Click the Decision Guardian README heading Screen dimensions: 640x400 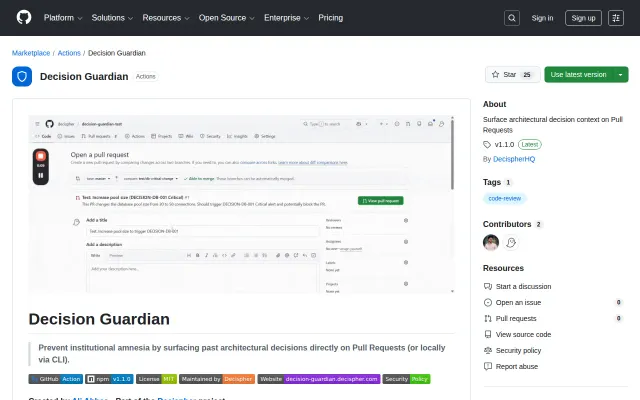click(x=99, y=319)
